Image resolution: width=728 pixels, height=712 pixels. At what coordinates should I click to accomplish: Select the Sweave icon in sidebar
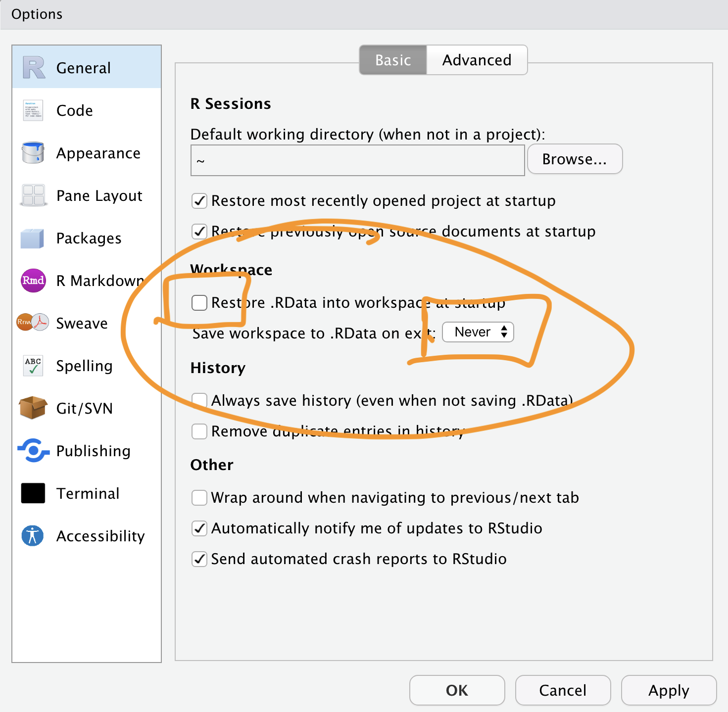click(33, 323)
